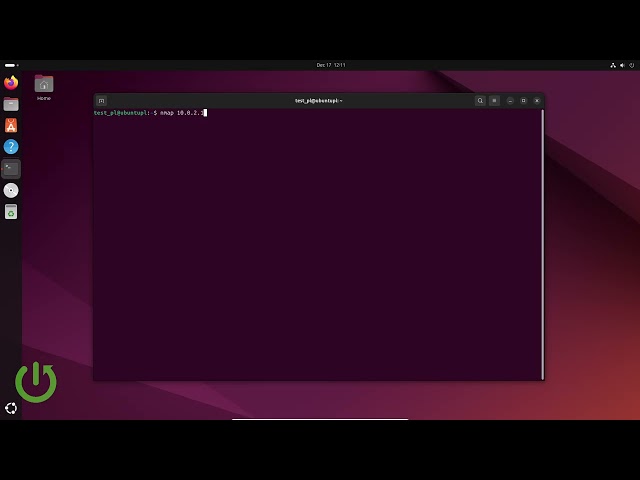Select the Terminal icon in dock

11,169
